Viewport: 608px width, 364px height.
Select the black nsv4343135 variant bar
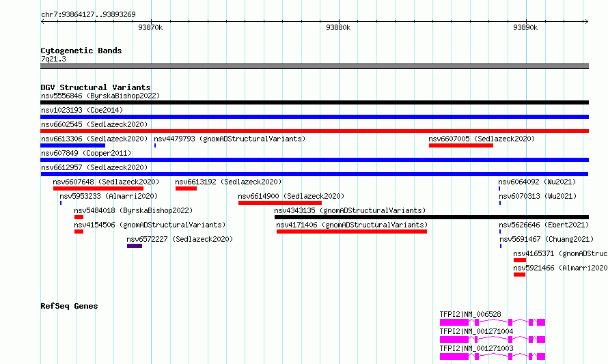point(432,217)
